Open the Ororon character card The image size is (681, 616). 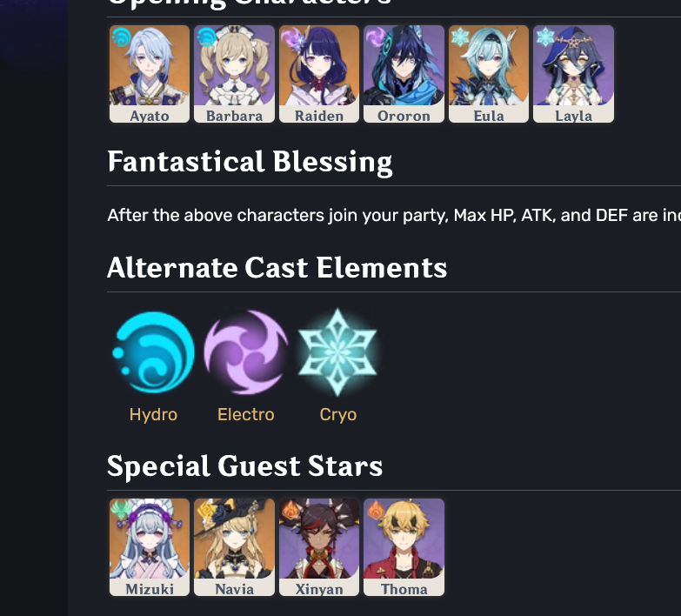404,74
